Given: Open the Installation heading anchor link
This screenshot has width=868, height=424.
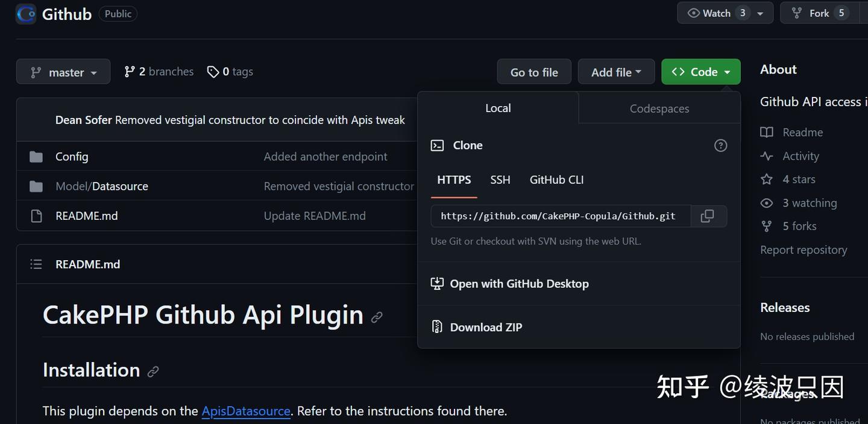Looking at the screenshot, I should (x=153, y=371).
